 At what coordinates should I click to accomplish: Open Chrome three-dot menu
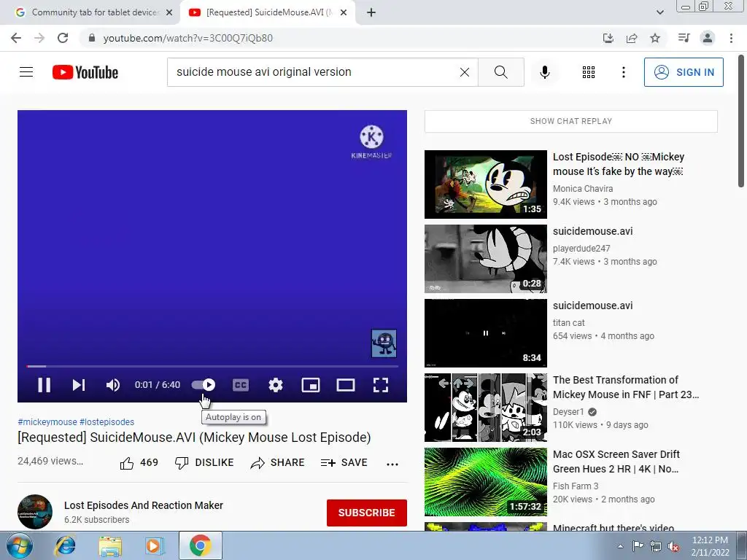tap(731, 38)
